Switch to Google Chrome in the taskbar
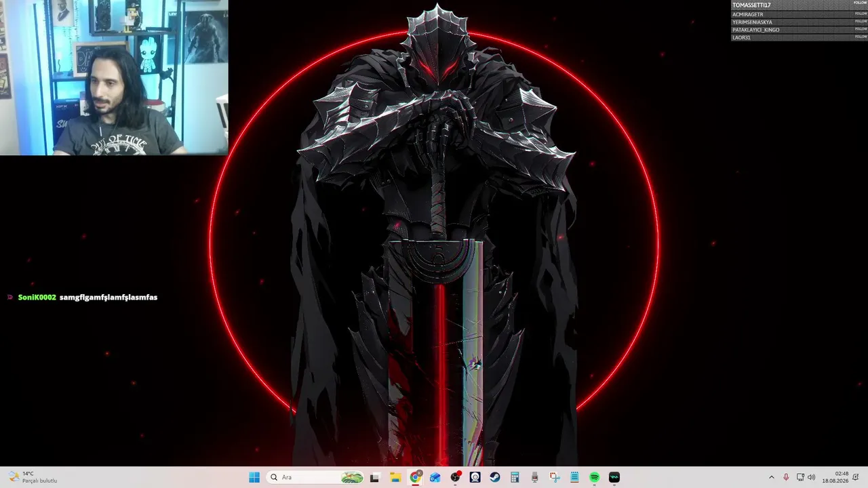 (416, 477)
